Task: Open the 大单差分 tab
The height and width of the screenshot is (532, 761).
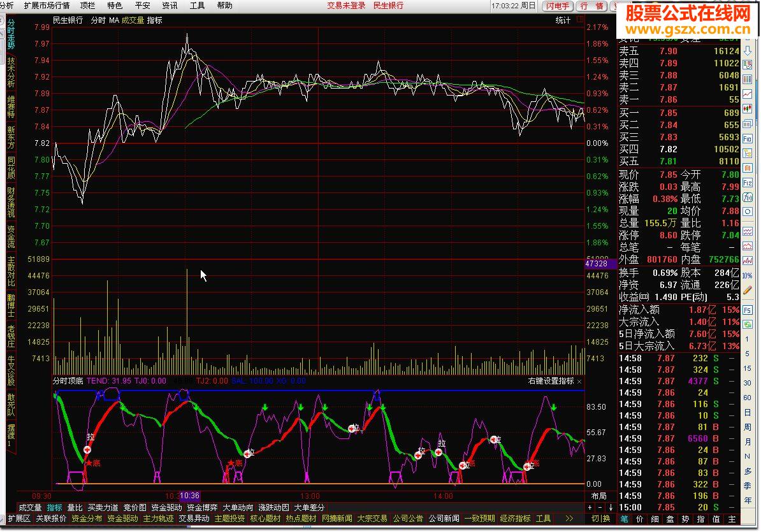Action: [309, 507]
